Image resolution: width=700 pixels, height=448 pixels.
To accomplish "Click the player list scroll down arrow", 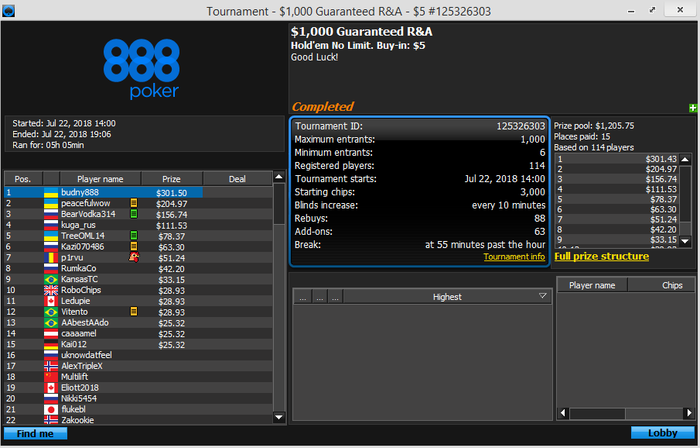I will (x=279, y=418).
